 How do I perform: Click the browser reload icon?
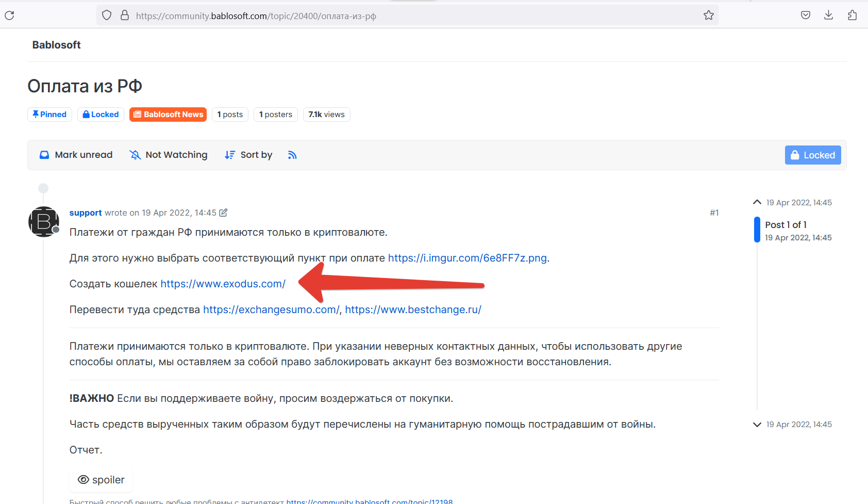coord(9,15)
